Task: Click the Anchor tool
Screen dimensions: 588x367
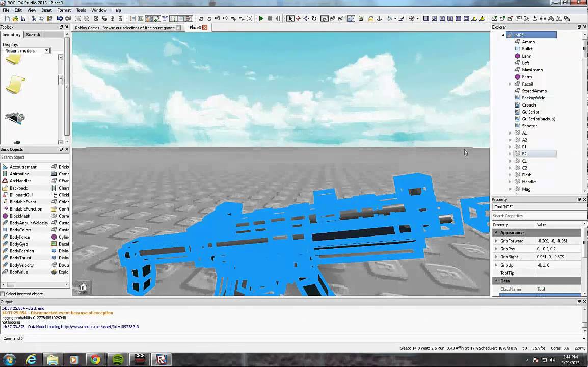Action: pyautogui.click(x=379, y=18)
